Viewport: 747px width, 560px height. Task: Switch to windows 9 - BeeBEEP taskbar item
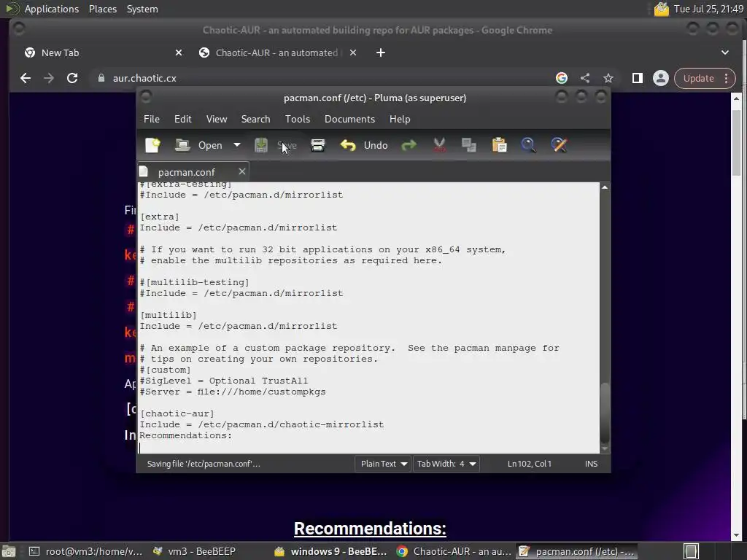(x=332, y=551)
